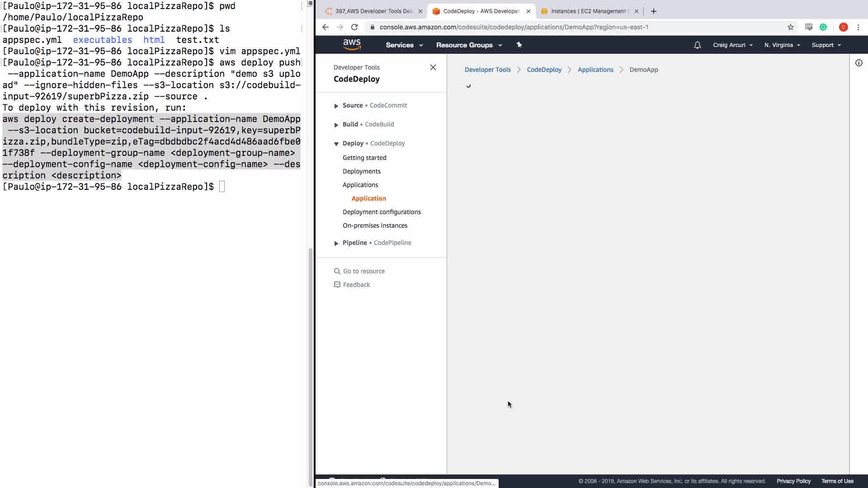The width and height of the screenshot is (868, 488).
Task: Open N. Virginia region dropdown
Action: coord(782,45)
